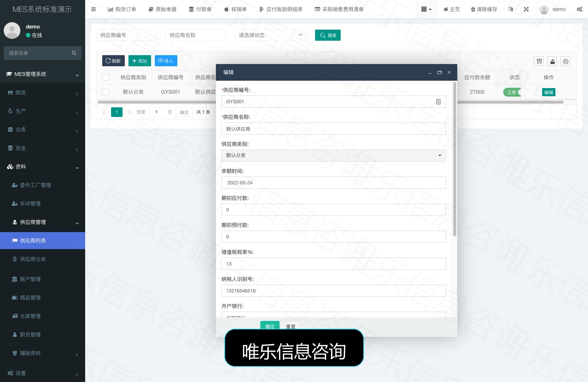588x382 pixels.
Task: Click the export icon above the table
Action: coord(552,61)
